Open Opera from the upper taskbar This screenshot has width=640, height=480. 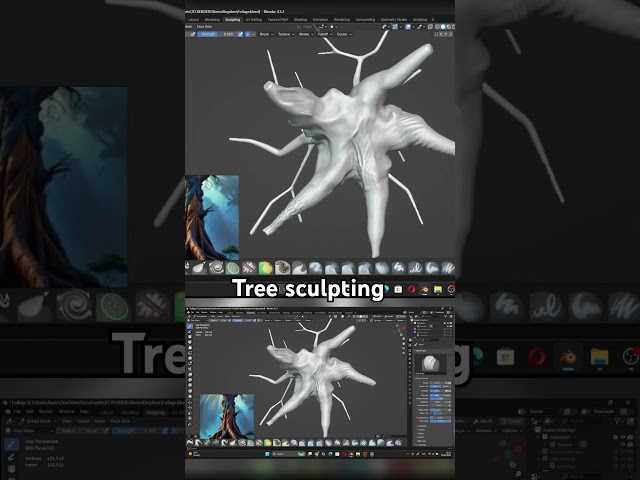pyautogui.click(x=411, y=289)
